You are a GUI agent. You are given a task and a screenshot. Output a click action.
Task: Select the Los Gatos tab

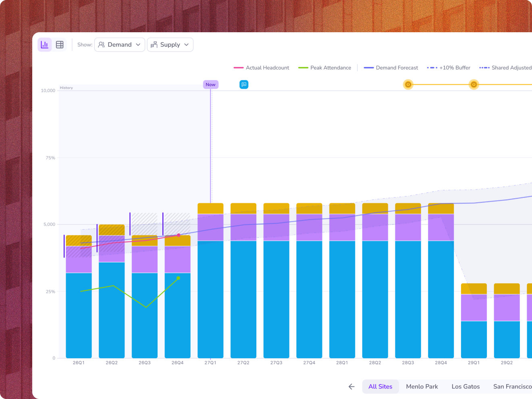point(465,387)
